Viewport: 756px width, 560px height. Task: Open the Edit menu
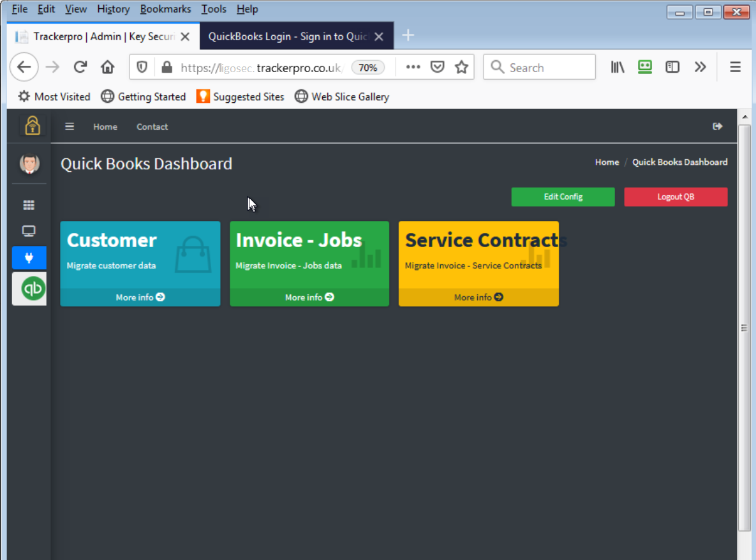[47, 9]
